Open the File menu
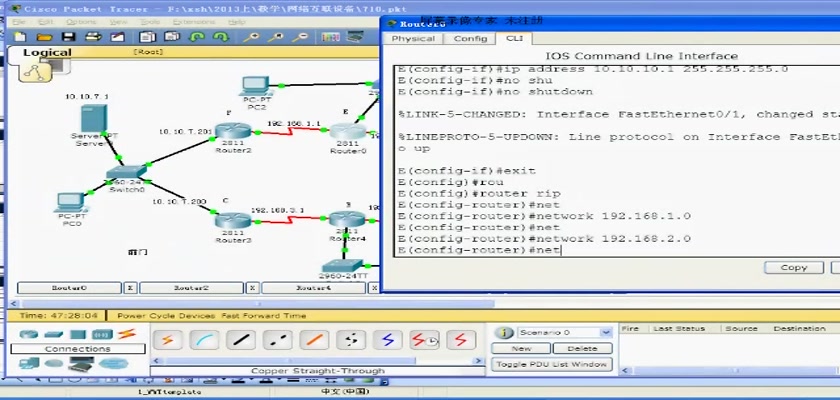 (x=19, y=22)
